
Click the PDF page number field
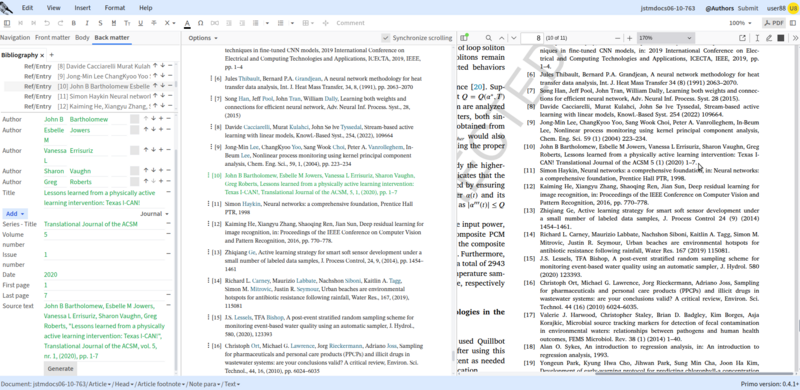tap(532, 38)
